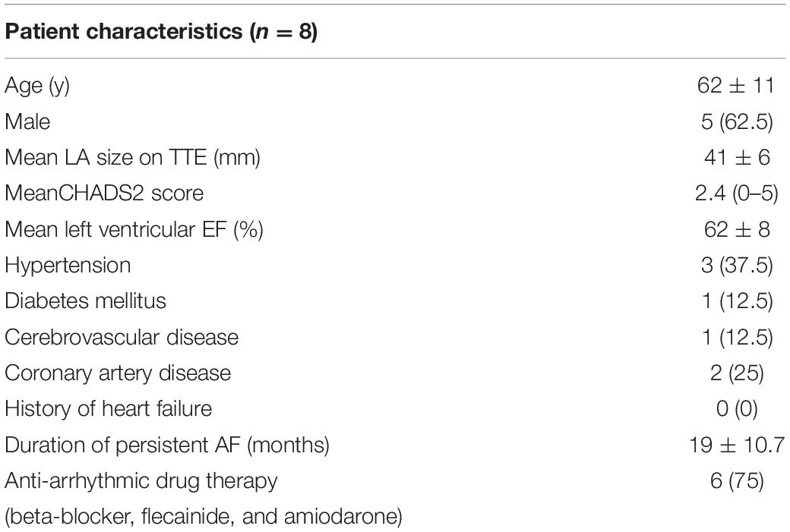Select the 'MeanCHADS2 score' label
The image size is (790, 532).
point(104,194)
